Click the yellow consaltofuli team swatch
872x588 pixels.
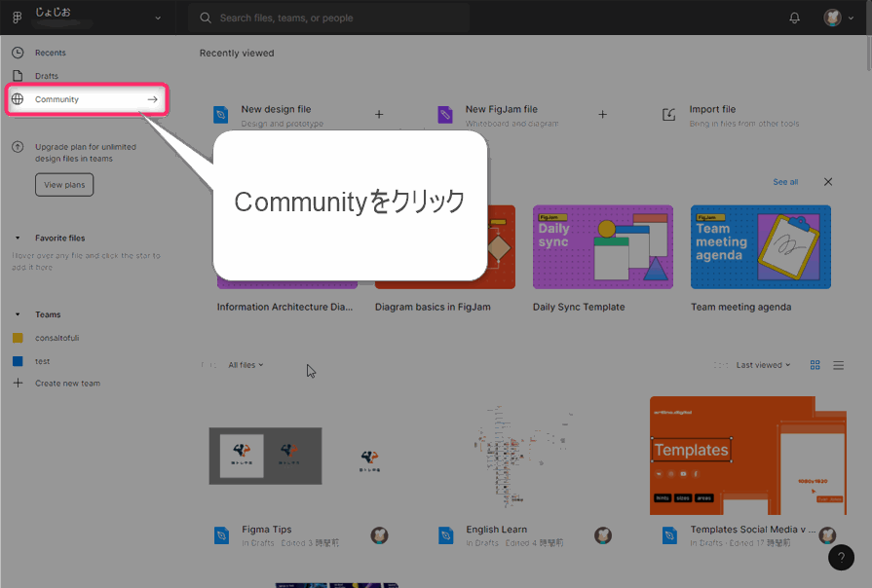(x=18, y=338)
